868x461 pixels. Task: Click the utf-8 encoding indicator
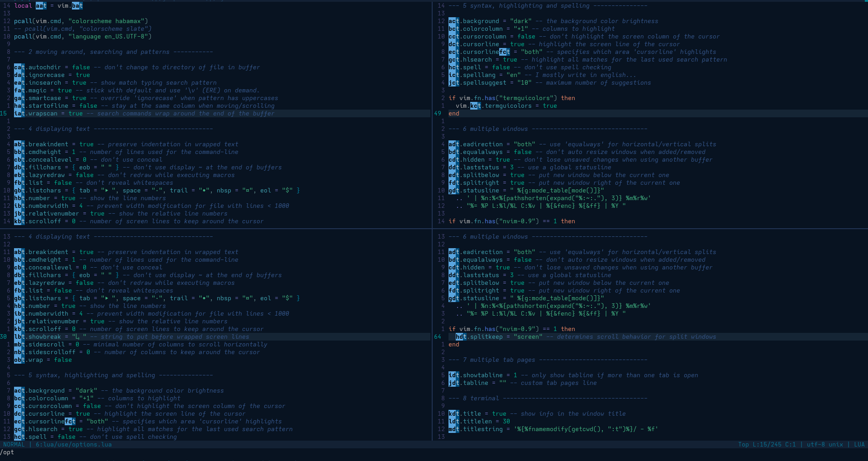click(x=815, y=445)
